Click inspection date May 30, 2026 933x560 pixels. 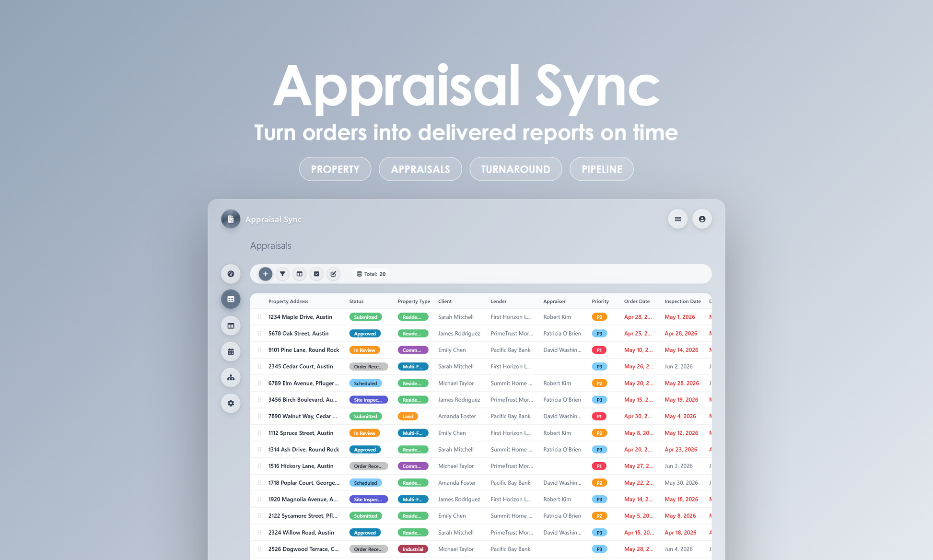pyautogui.click(x=681, y=483)
